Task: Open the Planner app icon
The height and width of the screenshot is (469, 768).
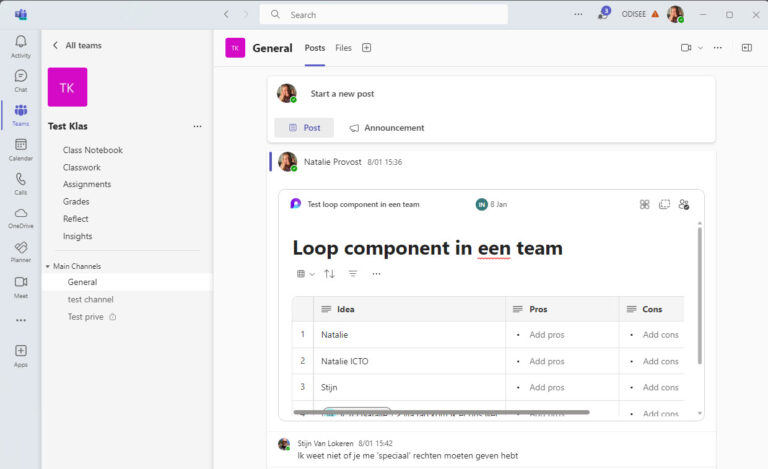Action: (20, 251)
